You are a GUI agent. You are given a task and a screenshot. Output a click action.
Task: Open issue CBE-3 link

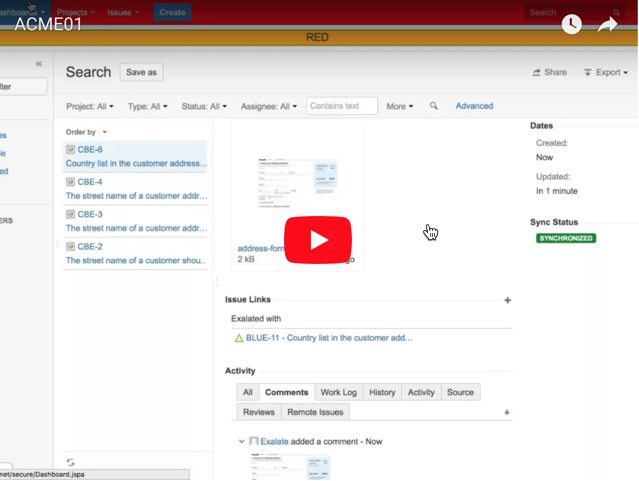coord(90,214)
